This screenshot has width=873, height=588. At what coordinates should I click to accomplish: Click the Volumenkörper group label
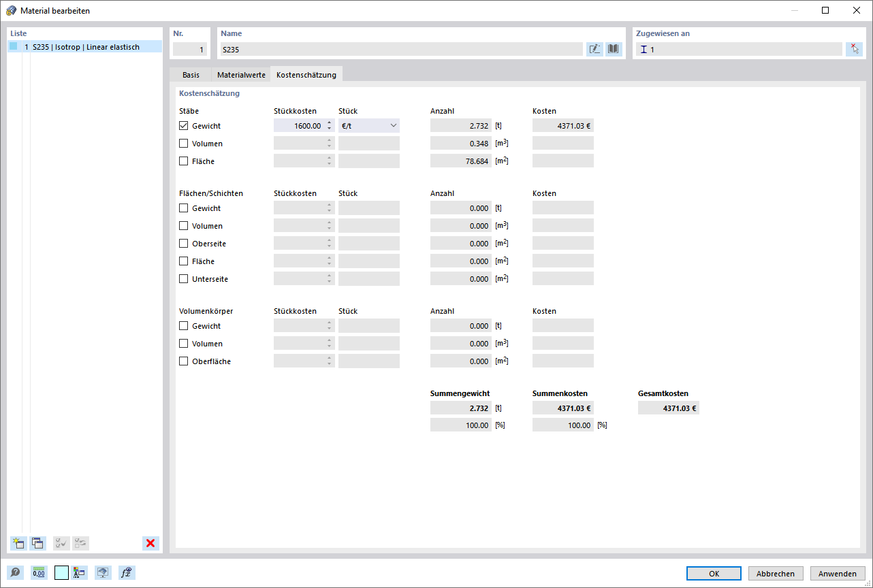click(206, 311)
